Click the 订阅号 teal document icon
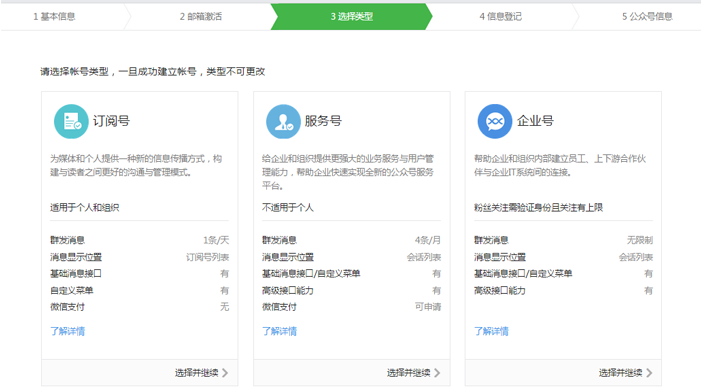The image size is (703, 391). point(71,122)
